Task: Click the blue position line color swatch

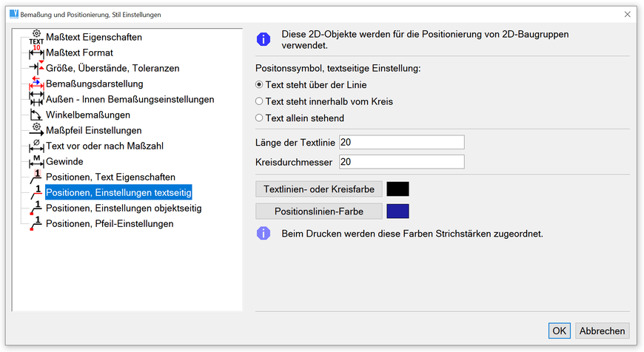Action: point(398,211)
